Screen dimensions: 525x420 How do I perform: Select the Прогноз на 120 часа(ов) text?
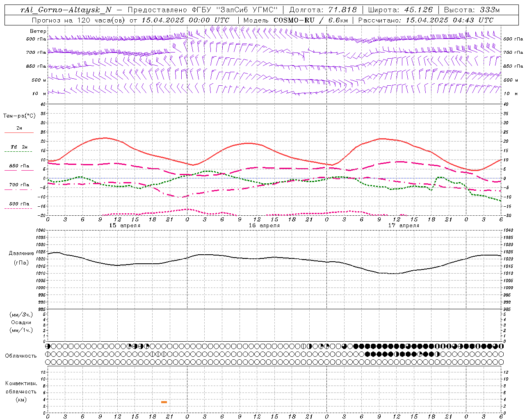[x=79, y=20]
